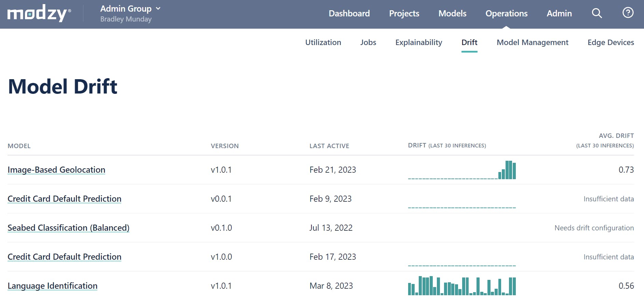Select the Drift tab

point(469,42)
